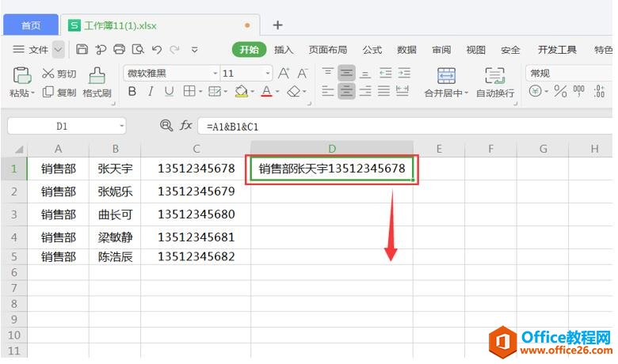This screenshot has width=618, height=364.
Task: Click the percent style icon
Action: pyautogui.click(x=560, y=91)
